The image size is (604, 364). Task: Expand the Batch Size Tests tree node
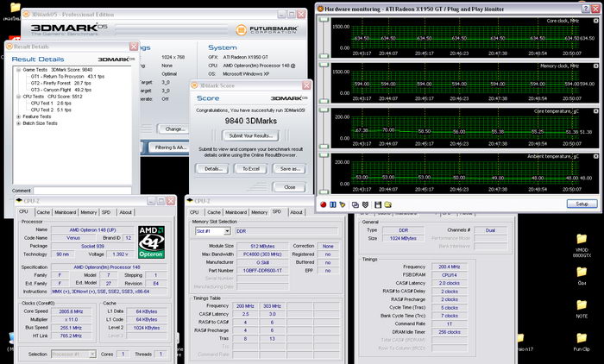[x=18, y=123]
